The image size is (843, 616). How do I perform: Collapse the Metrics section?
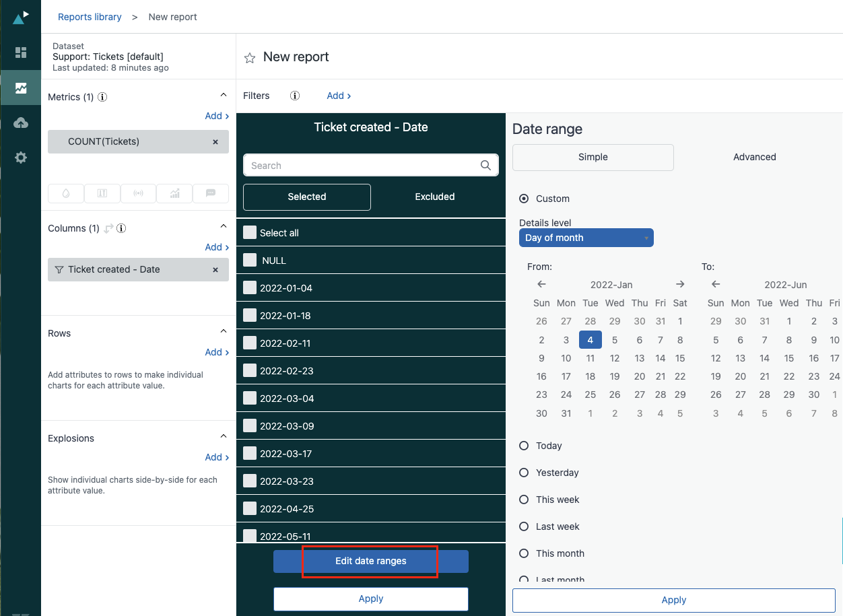pyautogui.click(x=224, y=96)
